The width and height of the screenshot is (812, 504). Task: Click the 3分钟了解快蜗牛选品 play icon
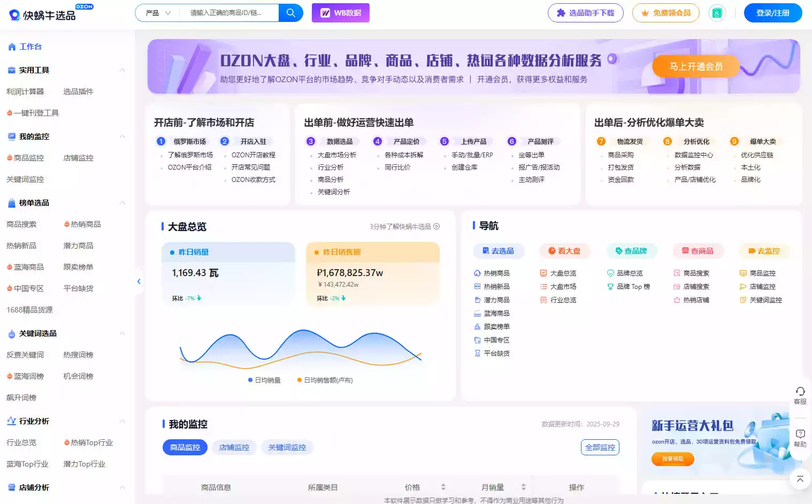[436, 226]
